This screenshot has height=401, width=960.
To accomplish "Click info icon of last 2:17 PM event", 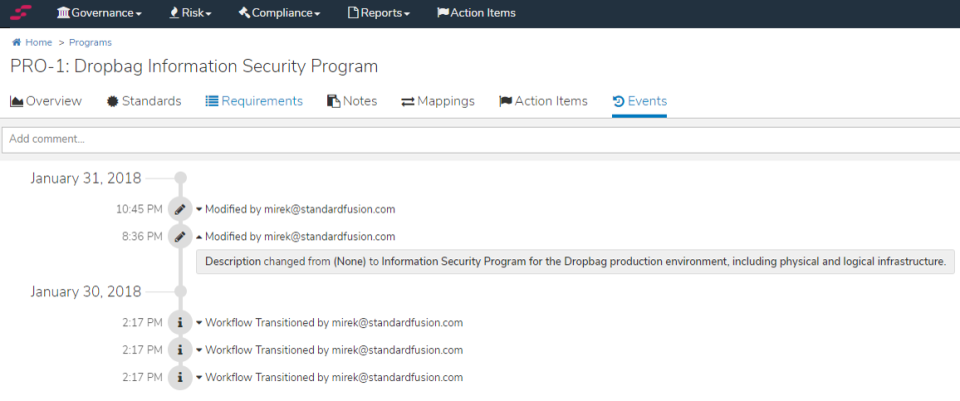I will [x=180, y=377].
